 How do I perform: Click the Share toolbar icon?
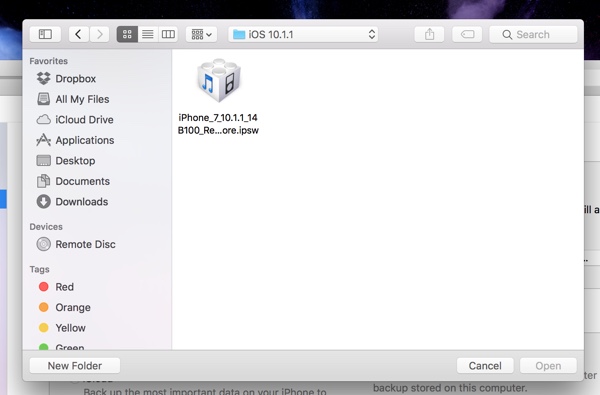(429, 34)
